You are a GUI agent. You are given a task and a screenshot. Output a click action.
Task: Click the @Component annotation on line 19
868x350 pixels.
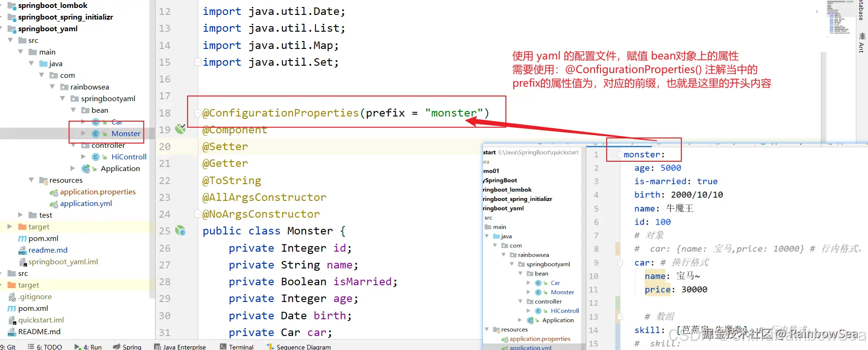[x=235, y=130]
